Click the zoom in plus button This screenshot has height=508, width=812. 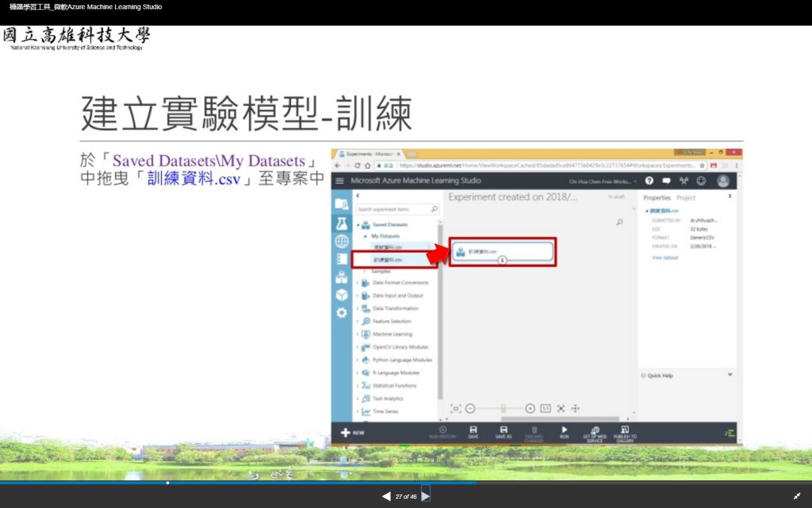tap(530, 409)
